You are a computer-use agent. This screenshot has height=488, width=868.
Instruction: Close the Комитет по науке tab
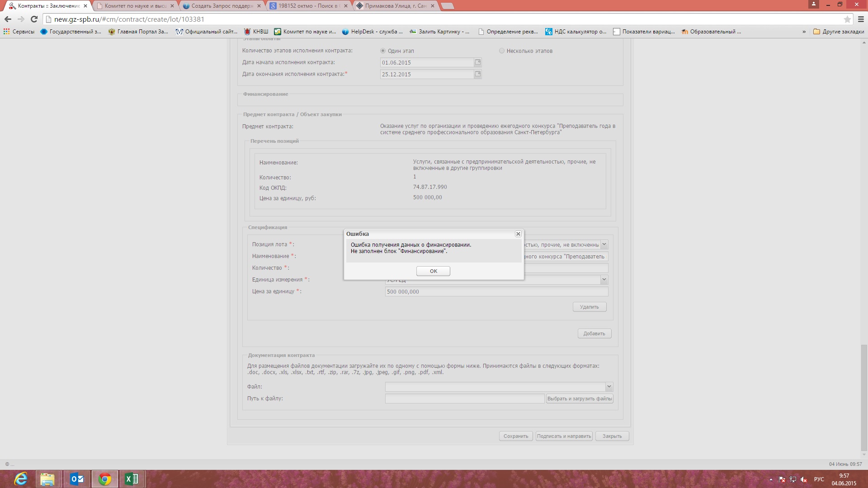tap(172, 6)
